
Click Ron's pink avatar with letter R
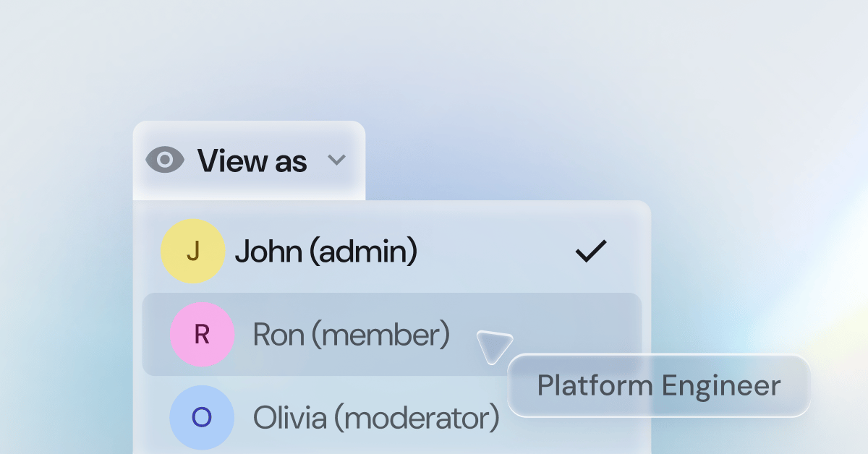(202, 334)
